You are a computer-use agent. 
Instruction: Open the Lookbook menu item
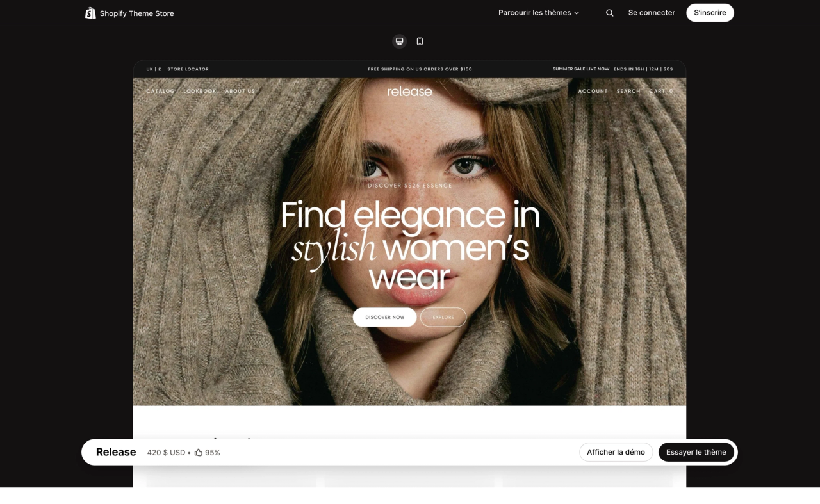click(200, 91)
